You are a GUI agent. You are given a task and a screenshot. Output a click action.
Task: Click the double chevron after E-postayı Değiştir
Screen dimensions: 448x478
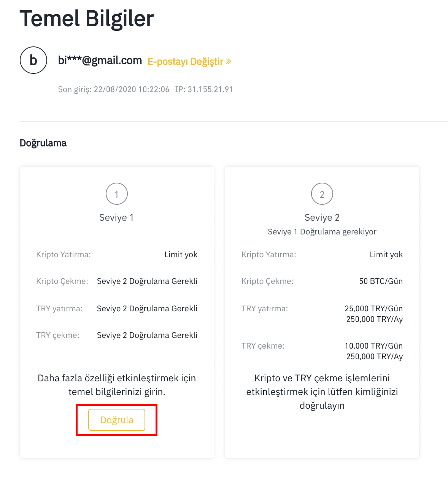tap(228, 61)
